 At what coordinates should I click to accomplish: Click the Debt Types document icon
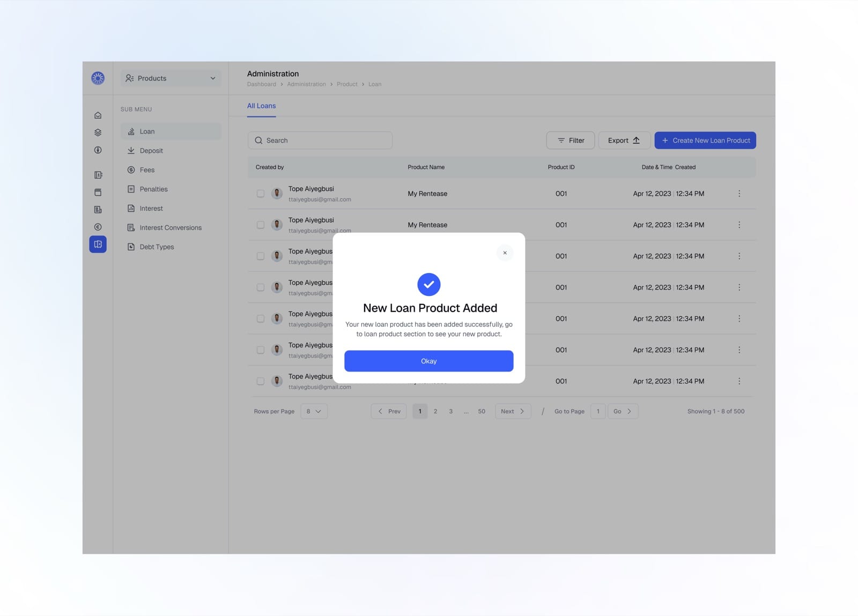pyautogui.click(x=131, y=247)
